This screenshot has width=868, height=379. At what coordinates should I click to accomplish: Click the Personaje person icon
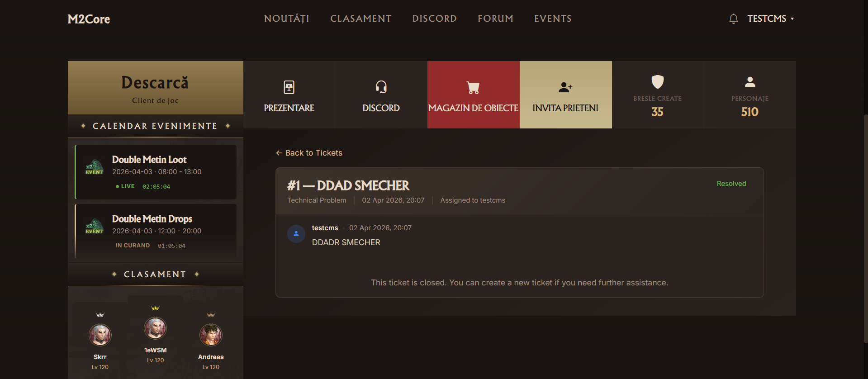(x=750, y=82)
